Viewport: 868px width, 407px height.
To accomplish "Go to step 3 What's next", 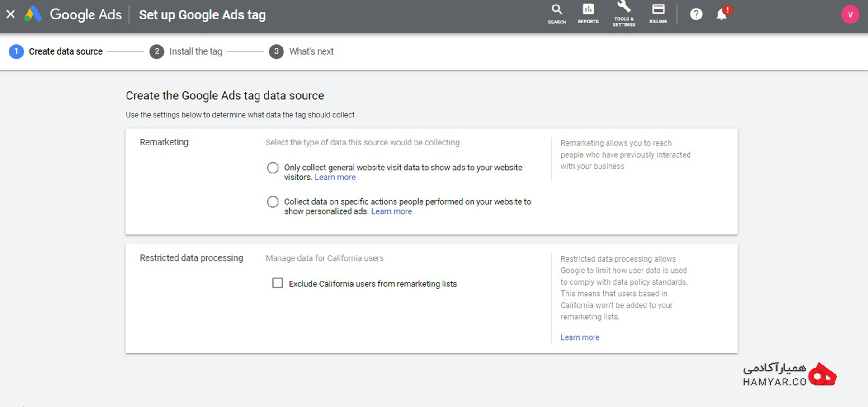I will click(x=302, y=51).
